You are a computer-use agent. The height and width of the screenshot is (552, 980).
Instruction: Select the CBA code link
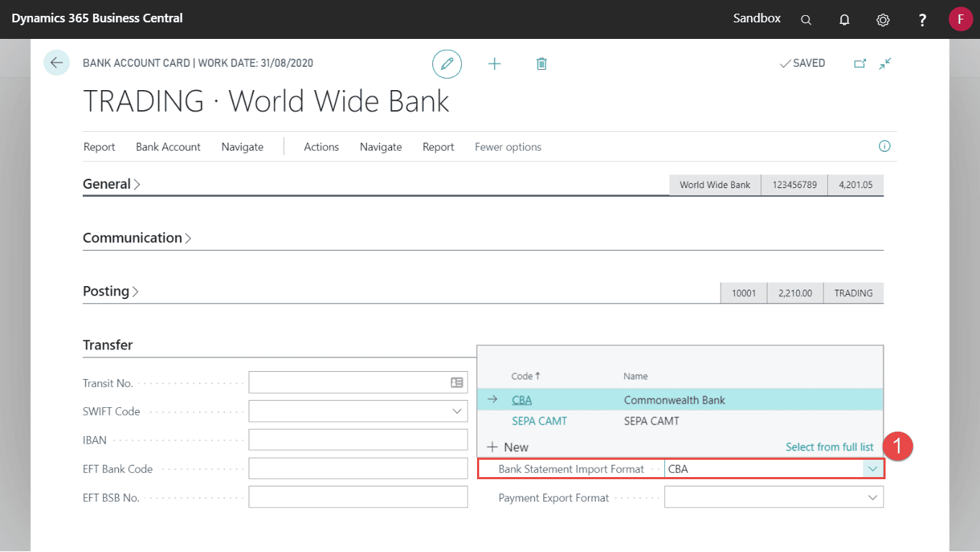click(x=522, y=400)
